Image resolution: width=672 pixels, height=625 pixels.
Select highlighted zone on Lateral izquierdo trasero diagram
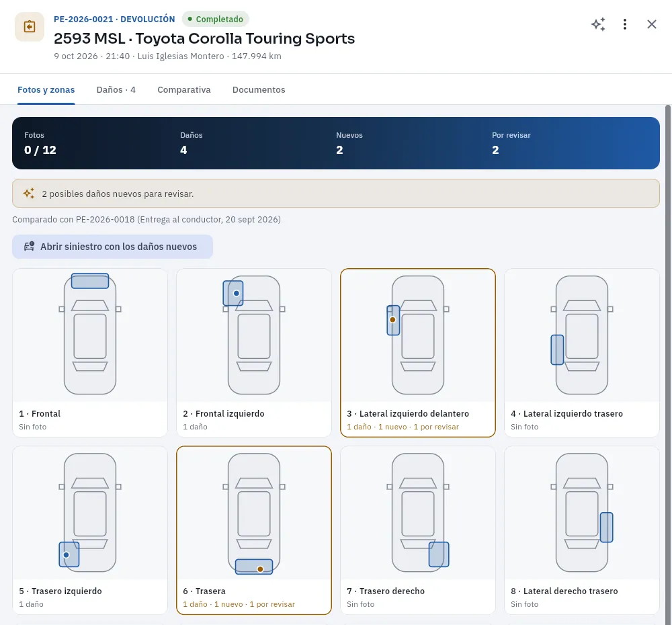coord(557,349)
